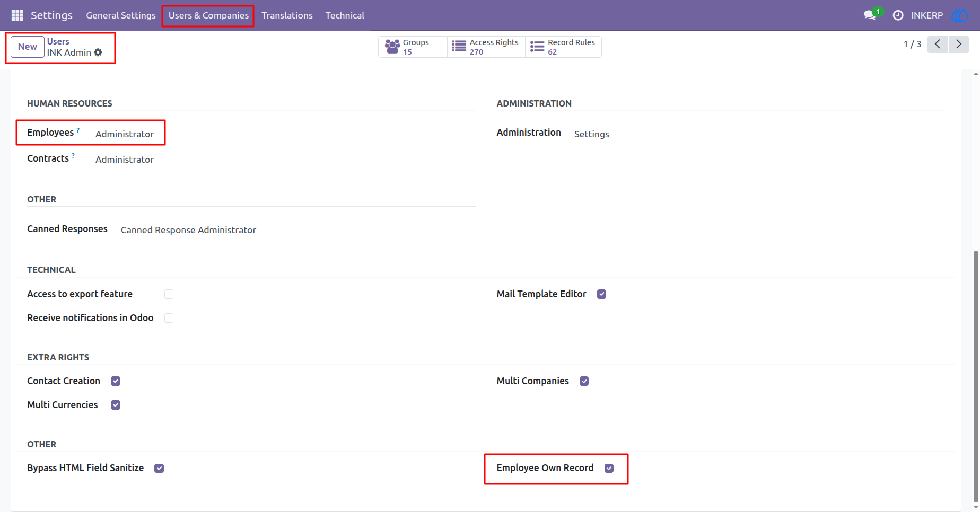Click the gear icon next to INK Admin

[98, 52]
